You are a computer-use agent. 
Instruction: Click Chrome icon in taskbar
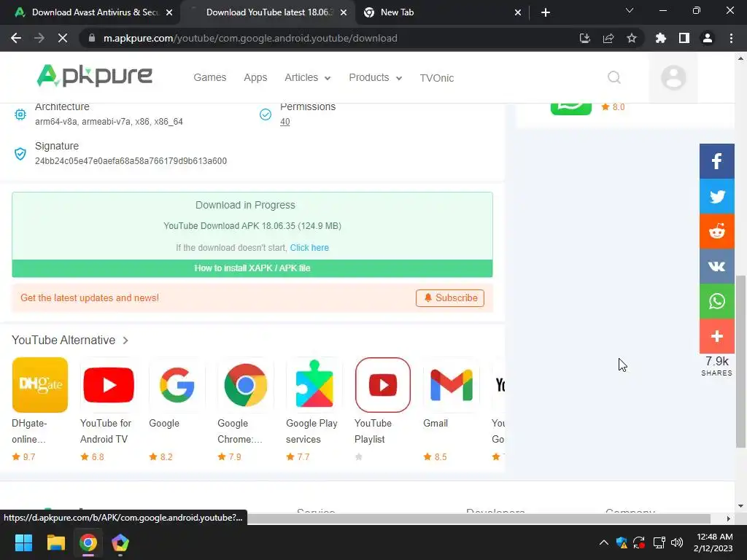pos(88,542)
